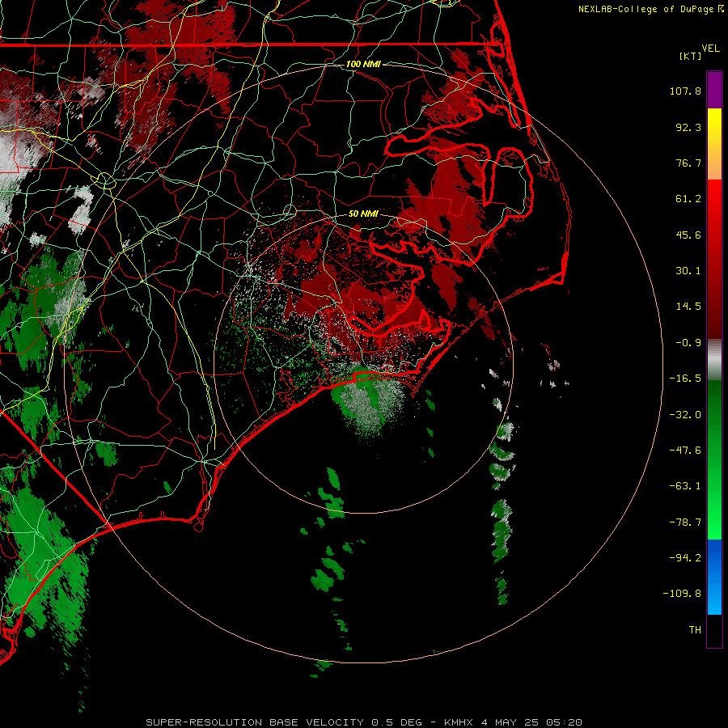728x728 pixels.
Task: Click the -32.0 velocity scale value
Action: (x=685, y=415)
